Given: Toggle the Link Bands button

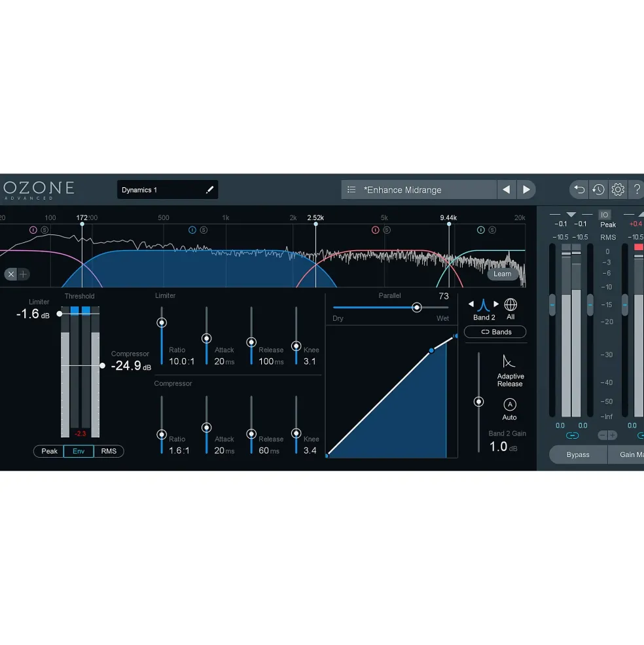Looking at the screenshot, I should [495, 332].
